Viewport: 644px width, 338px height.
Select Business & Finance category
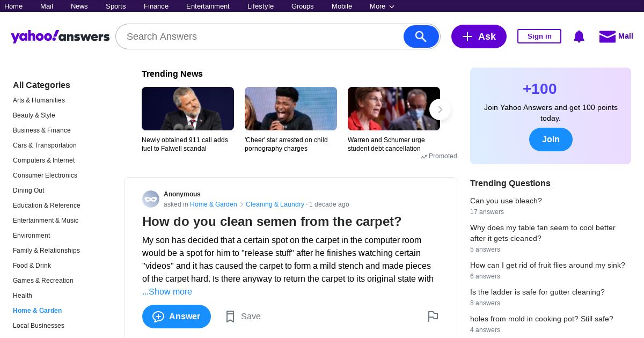tap(42, 130)
